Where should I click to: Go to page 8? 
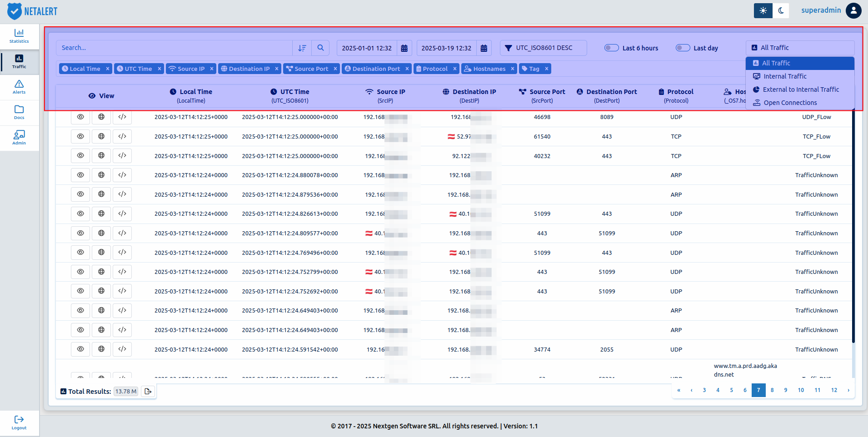click(x=772, y=390)
